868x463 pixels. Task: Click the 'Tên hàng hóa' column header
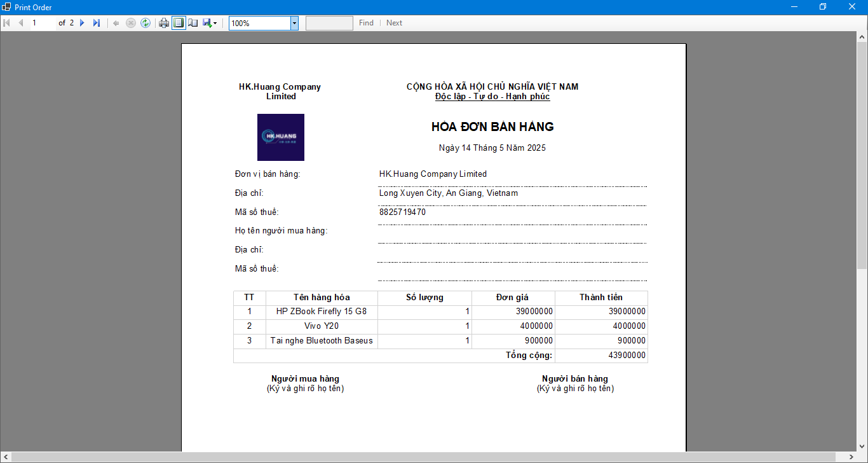(322, 298)
